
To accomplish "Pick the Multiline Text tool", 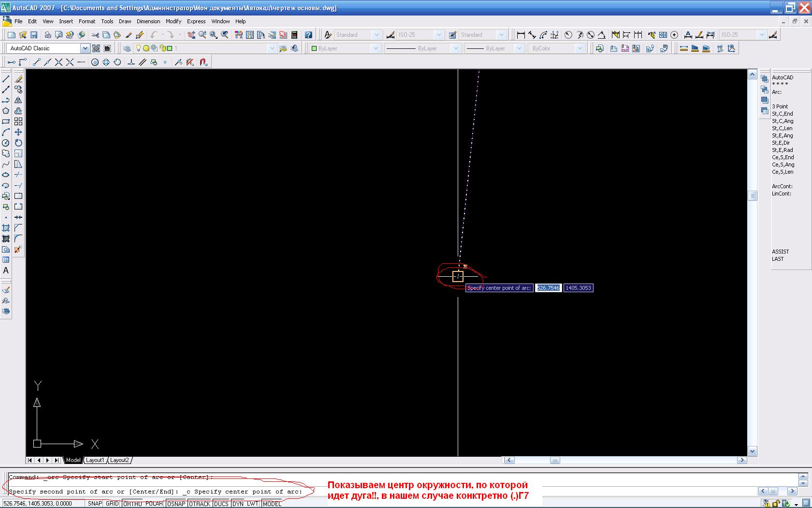I will pos(6,270).
